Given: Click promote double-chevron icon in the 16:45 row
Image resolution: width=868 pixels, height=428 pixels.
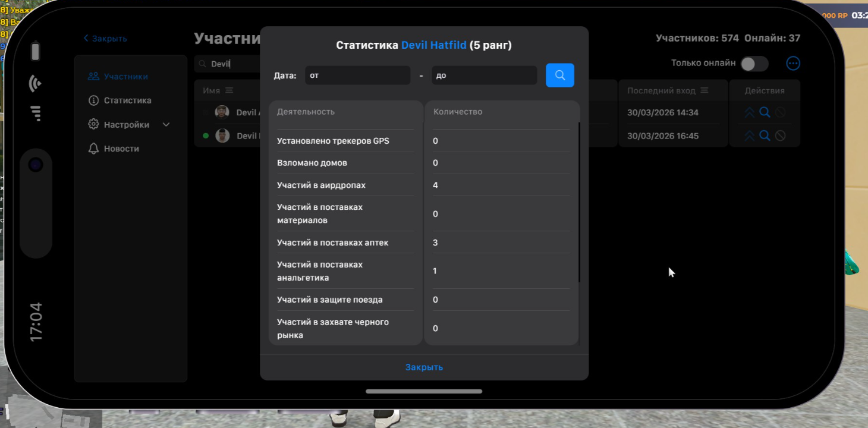Looking at the screenshot, I should point(749,136).
